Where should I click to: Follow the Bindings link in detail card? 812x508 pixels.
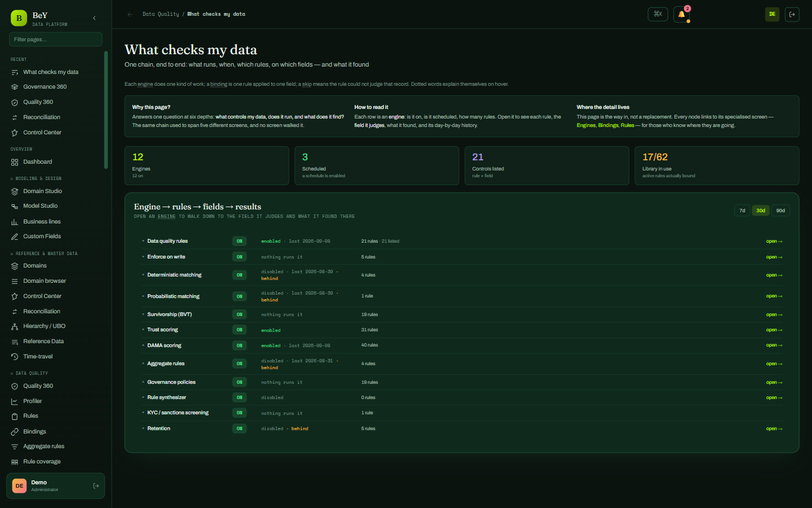click(x=608, y=125)
